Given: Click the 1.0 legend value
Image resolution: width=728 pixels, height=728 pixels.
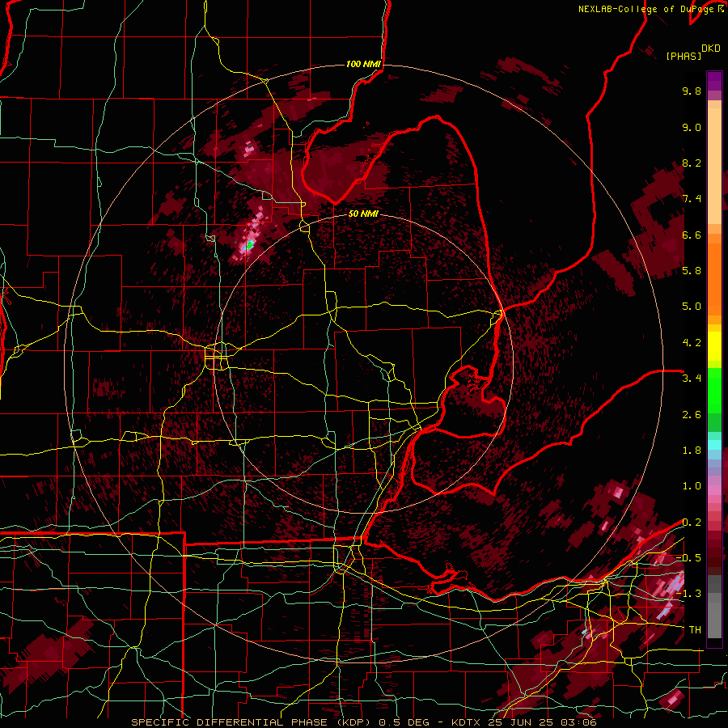Looking at the screenshot, I should pyautogui.click(x=692, y=486).
